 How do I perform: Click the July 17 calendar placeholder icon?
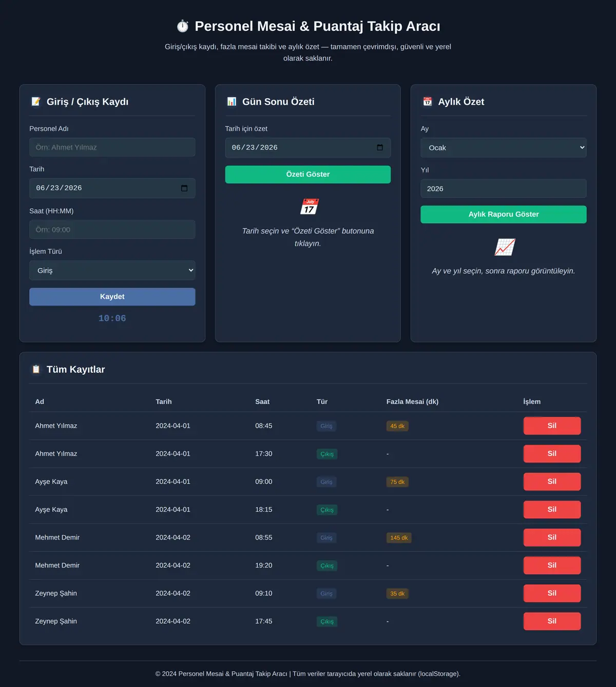pos(309,206)
